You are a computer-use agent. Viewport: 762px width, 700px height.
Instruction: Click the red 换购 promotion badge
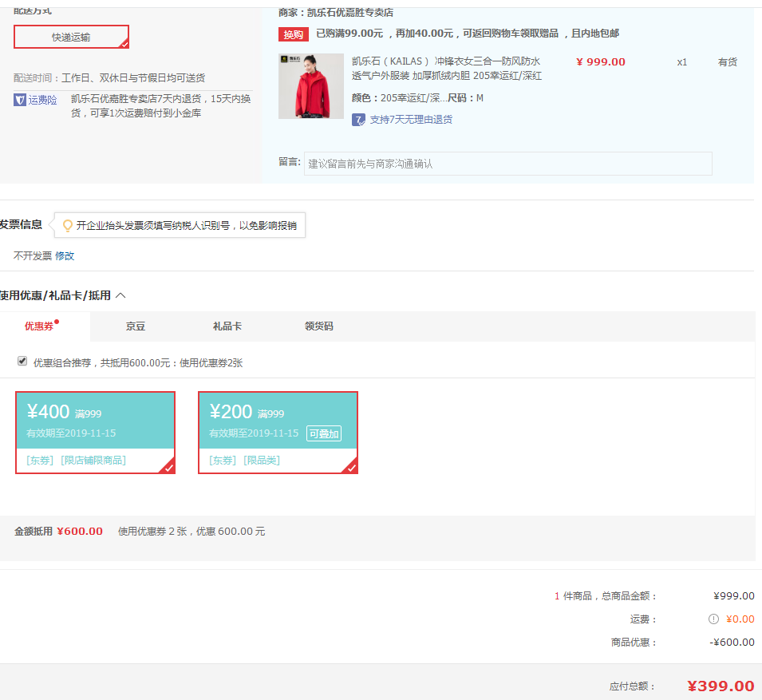coord(293,34)
